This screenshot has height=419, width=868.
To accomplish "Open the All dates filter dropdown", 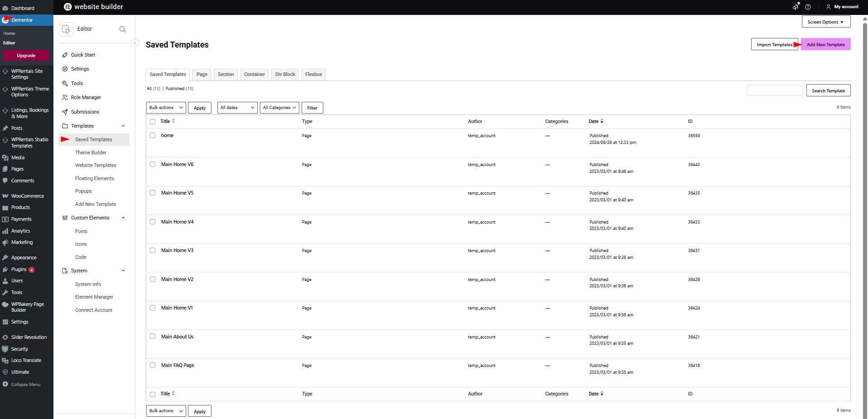I will pos(237,108).
